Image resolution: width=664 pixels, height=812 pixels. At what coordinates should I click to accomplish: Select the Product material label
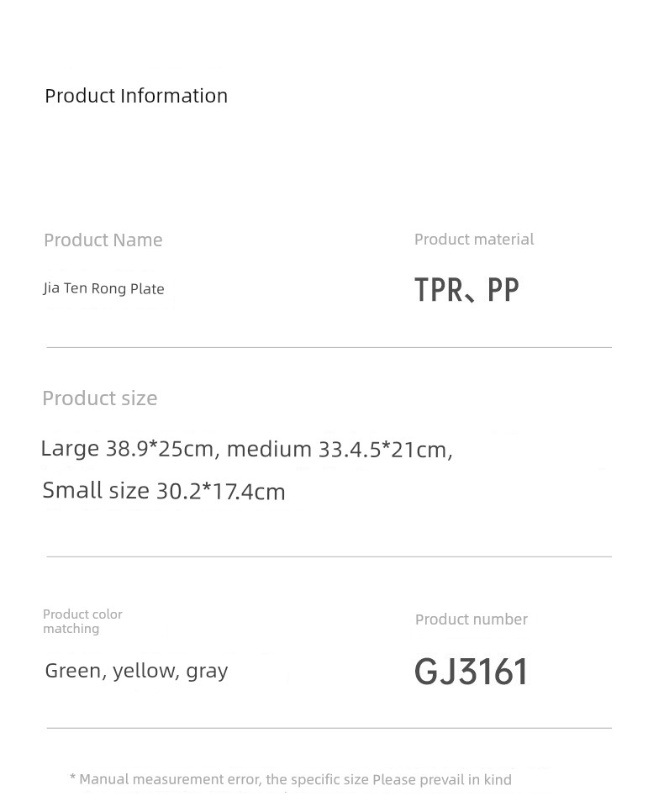tap(474, 240)
